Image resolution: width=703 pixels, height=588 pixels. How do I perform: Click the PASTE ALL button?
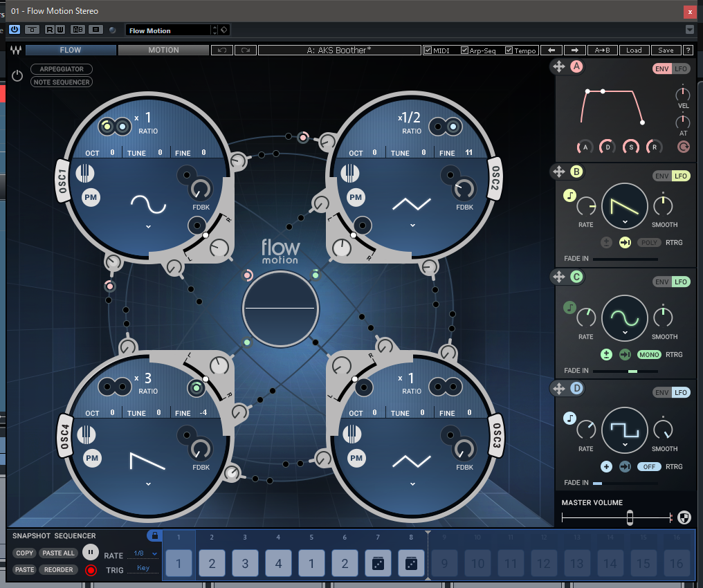click(58, 553)
